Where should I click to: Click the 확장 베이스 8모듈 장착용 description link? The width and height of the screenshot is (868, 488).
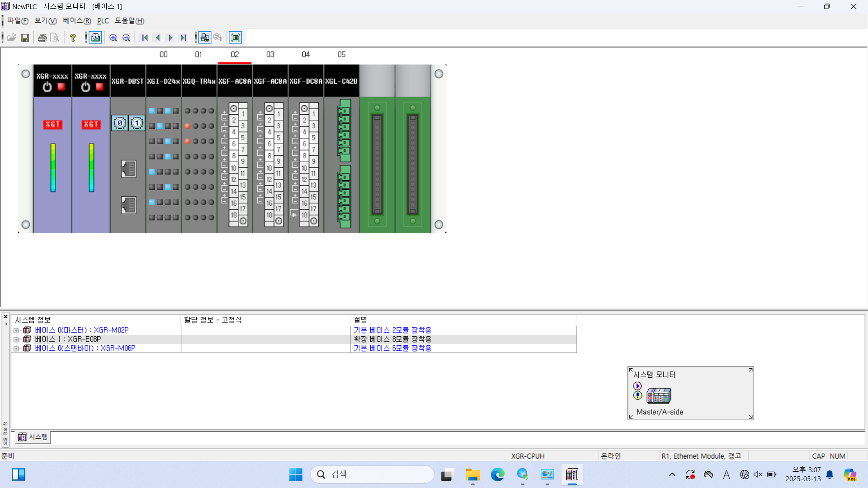pos(392,339)
